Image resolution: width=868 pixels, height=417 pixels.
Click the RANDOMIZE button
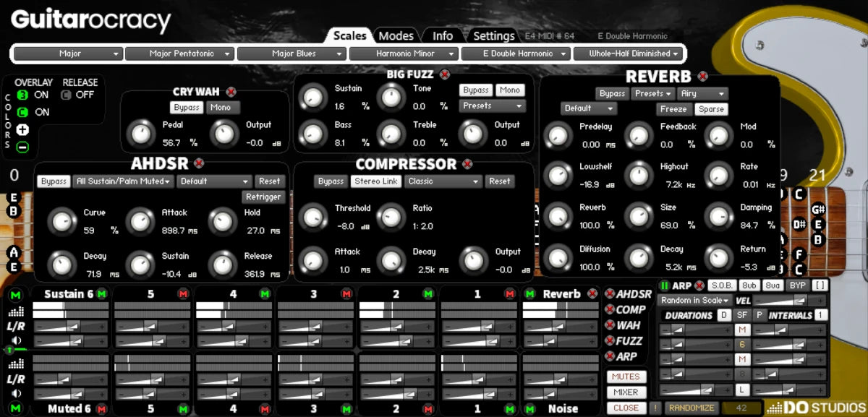[692, 408]
